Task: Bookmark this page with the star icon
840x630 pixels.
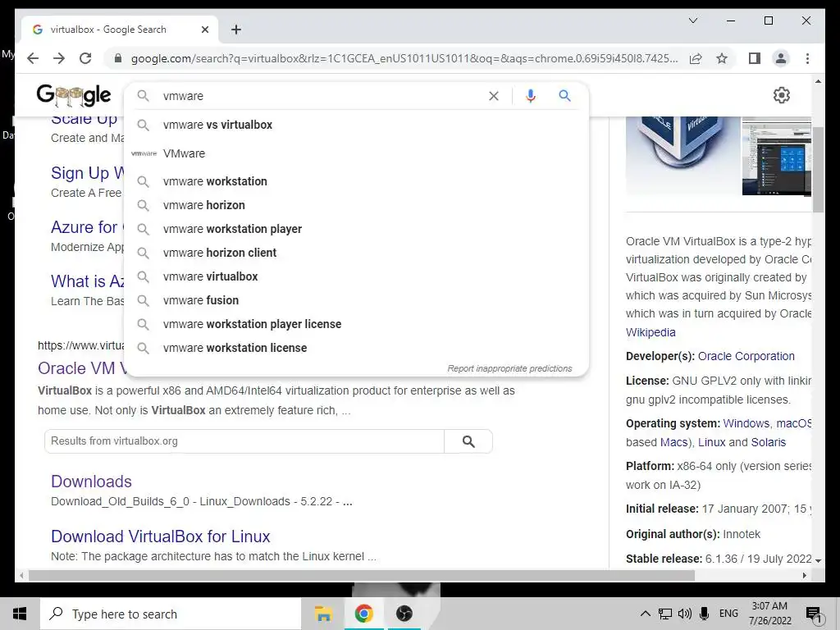Action: coord(722,58)
